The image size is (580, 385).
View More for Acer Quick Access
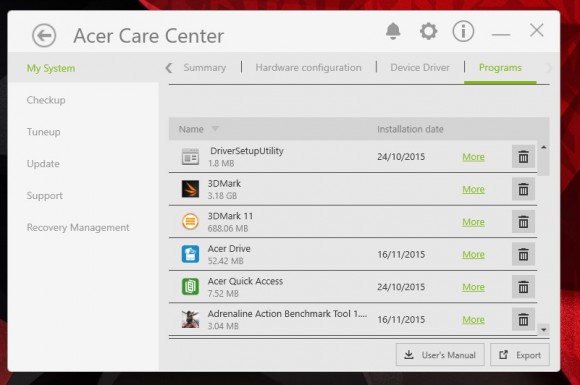473,287
